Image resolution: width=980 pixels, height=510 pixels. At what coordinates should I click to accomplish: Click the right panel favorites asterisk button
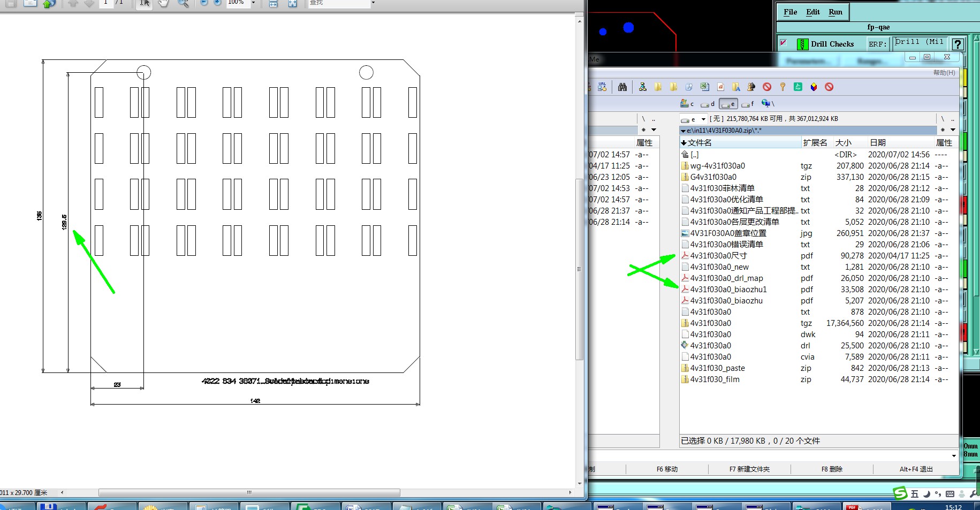[x=943, y=130]
